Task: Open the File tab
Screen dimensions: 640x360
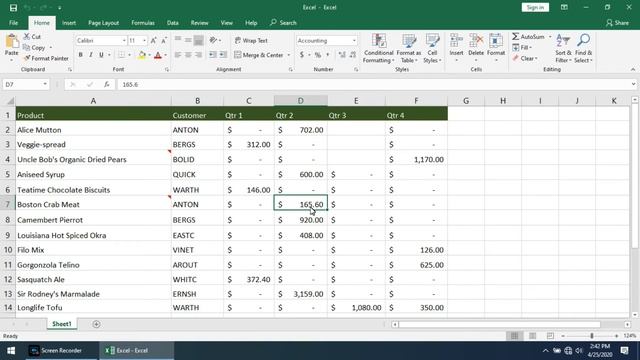Action: pyautogui.click(x=13, y=23)
